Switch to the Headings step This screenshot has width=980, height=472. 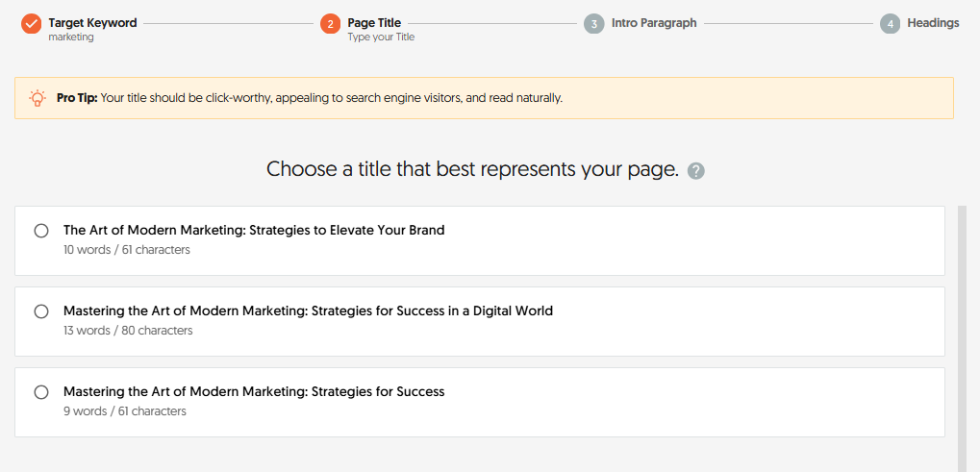click(932, 22)
